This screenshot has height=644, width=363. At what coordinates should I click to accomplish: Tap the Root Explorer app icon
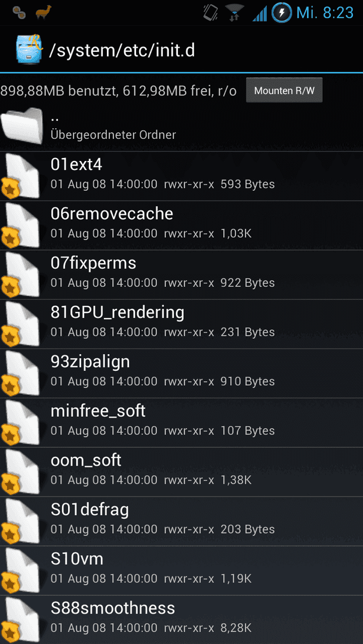tap(29, 49)
